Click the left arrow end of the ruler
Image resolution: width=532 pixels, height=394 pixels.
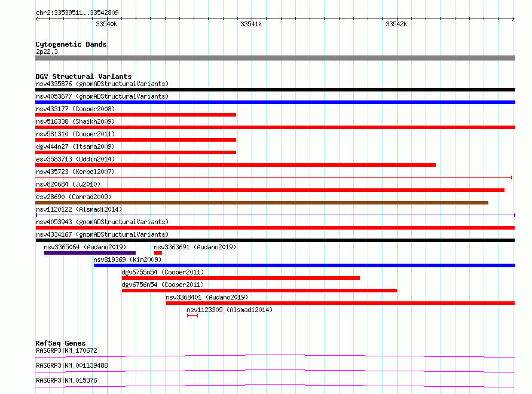(x=37, y=19)
